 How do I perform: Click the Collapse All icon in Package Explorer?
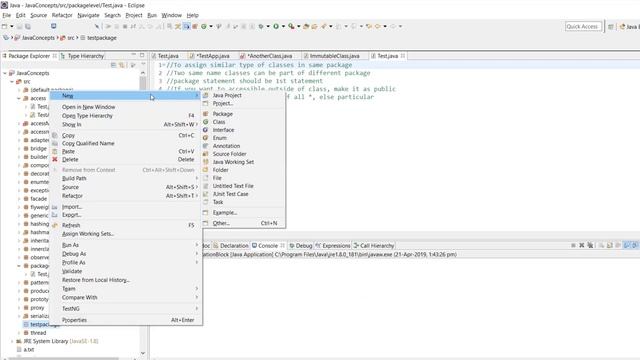113,65
